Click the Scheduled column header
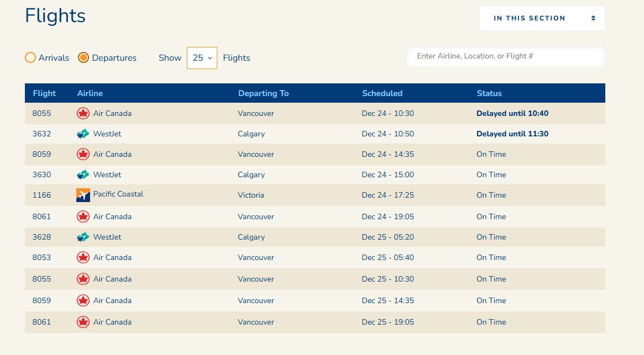Screen dimensions: 644x355 point(382,93)
